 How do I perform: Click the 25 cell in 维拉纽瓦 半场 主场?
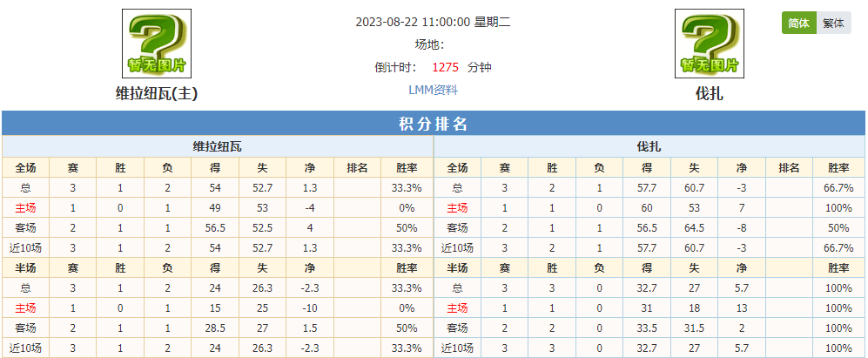pyautogui.click(x=262, y=308)
